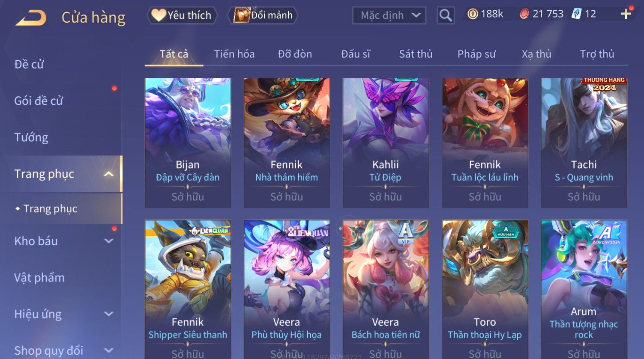Viewport: 644px width, 359px height.
Task: Open Gói đề cử in sidebar
Action: tap(39, 101)
